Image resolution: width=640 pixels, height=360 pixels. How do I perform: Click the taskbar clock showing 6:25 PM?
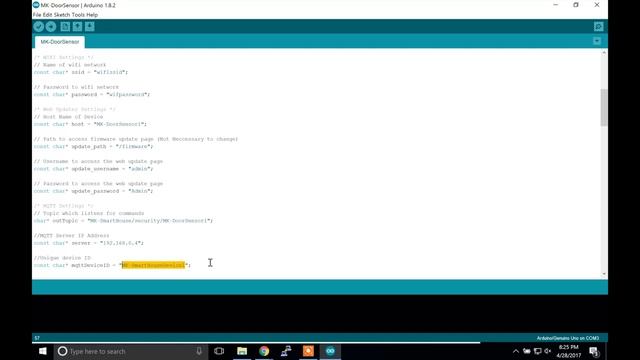[569, 351]
